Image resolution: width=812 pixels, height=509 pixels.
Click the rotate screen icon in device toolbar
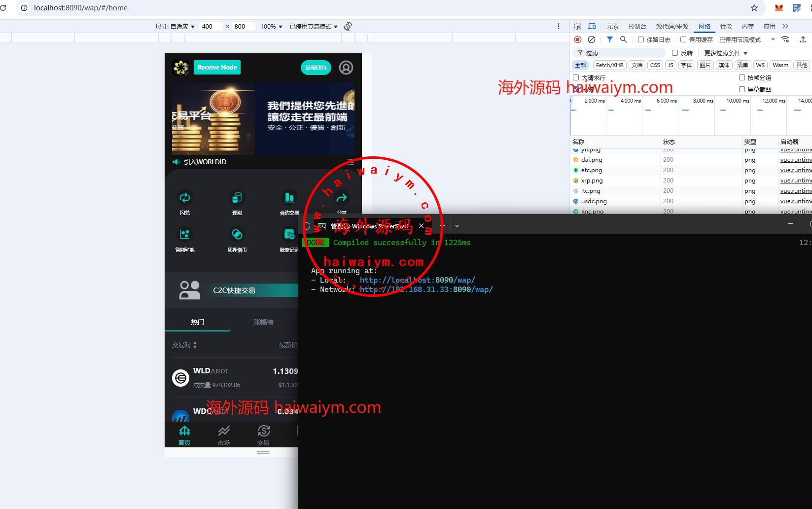(348, 26)
